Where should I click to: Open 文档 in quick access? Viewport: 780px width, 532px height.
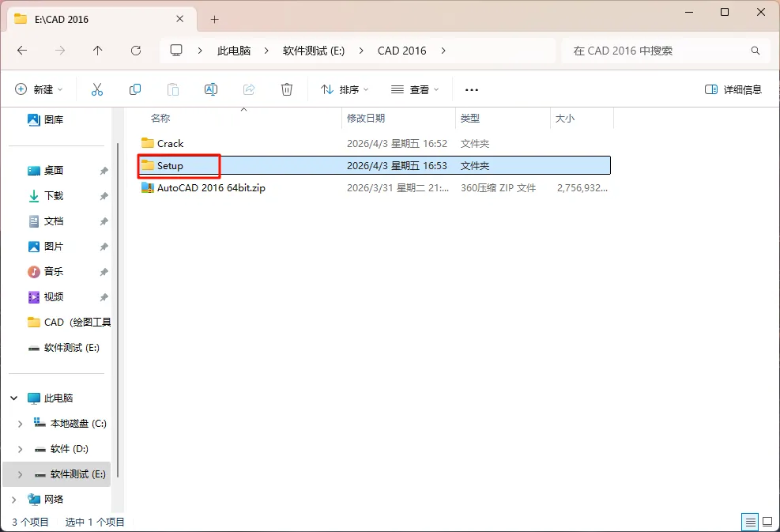[x=54, y=221]
